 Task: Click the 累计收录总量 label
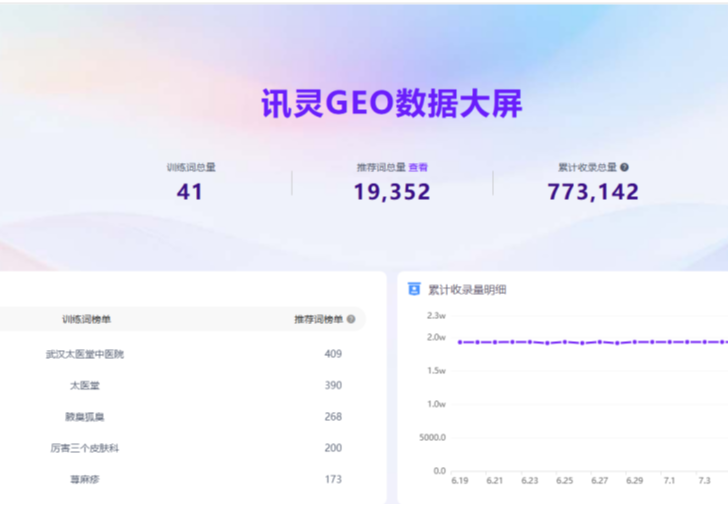tap(587, 168)
